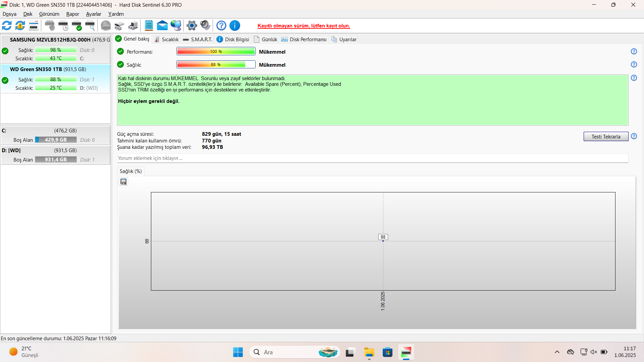Click the WD Green 25 °C temperature bar
The image size is (644, 362).
56,88
